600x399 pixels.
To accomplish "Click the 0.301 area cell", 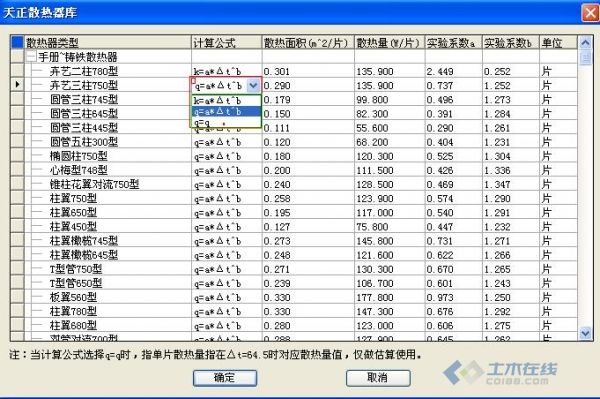I will click(308, 71).
